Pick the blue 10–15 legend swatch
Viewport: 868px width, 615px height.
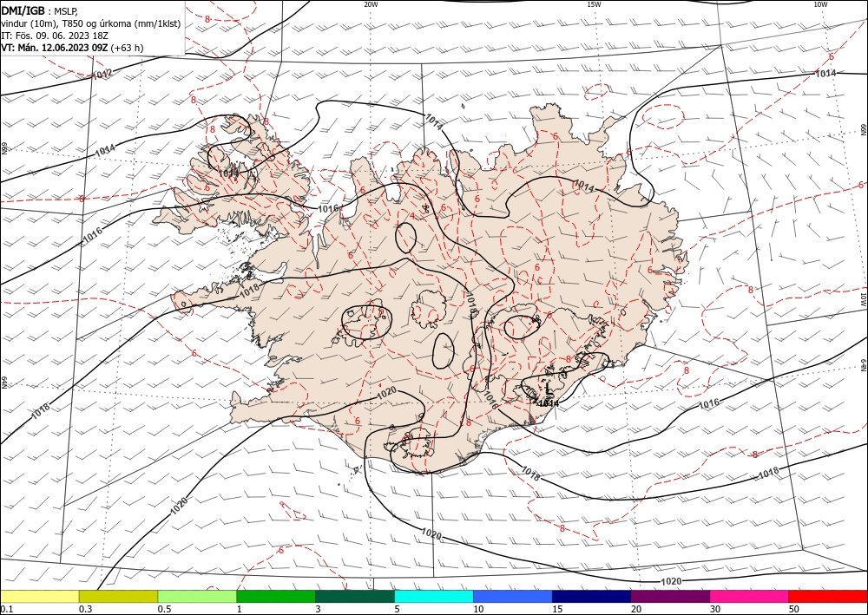coord(513,596)
